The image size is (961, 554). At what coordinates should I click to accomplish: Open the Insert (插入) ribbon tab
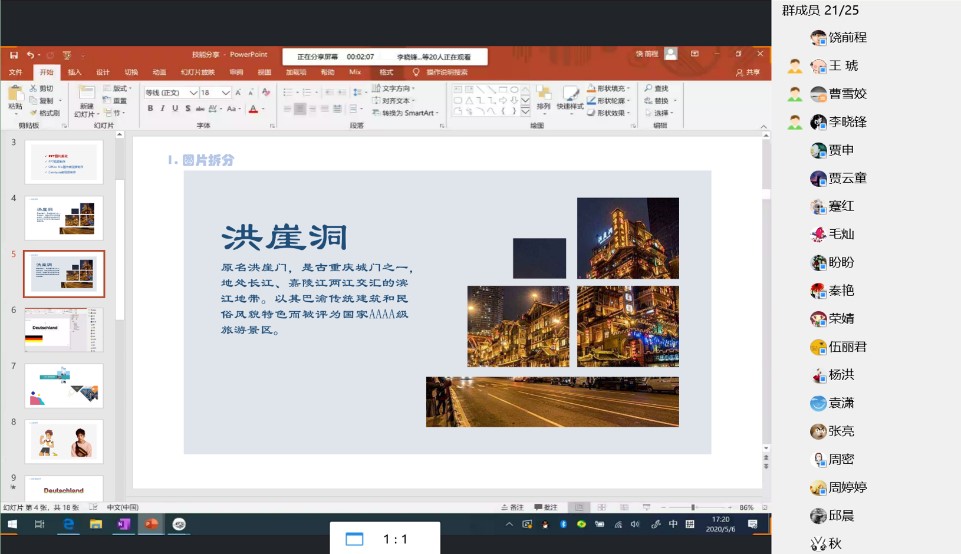click(x=75, y=72)
